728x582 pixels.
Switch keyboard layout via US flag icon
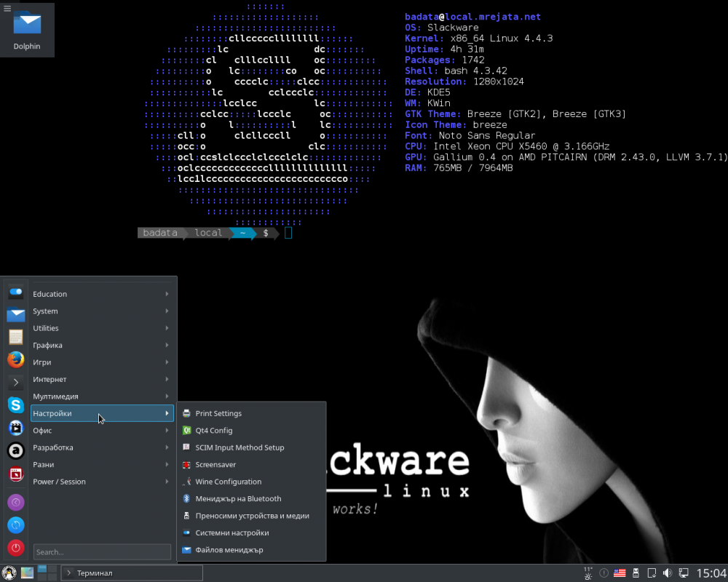[x=620, y=573]
